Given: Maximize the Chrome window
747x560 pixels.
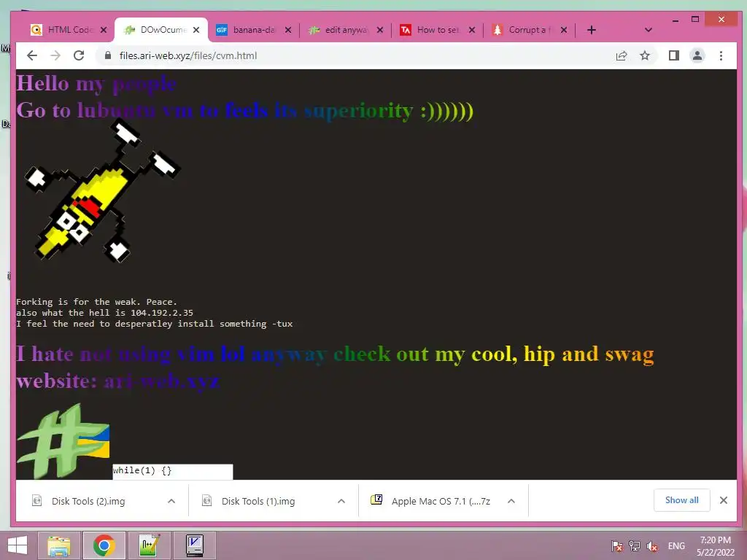Looking at the screenshot, I should (x=695, y=19).
